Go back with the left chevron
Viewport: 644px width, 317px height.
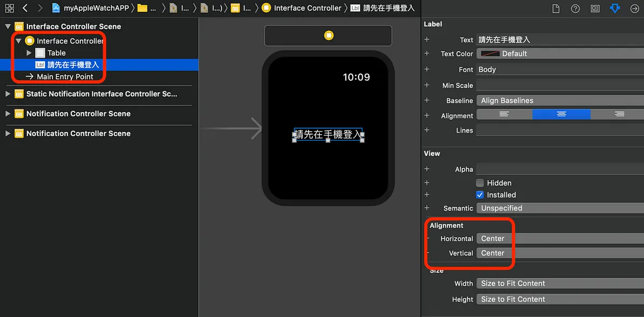tap(25, 8)
